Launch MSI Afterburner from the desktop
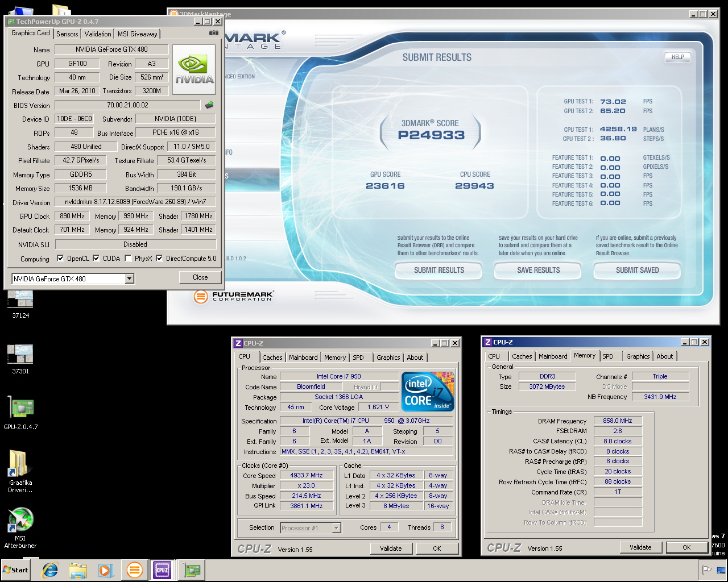This screenshot has width=728, height=582. click(20, 527)
